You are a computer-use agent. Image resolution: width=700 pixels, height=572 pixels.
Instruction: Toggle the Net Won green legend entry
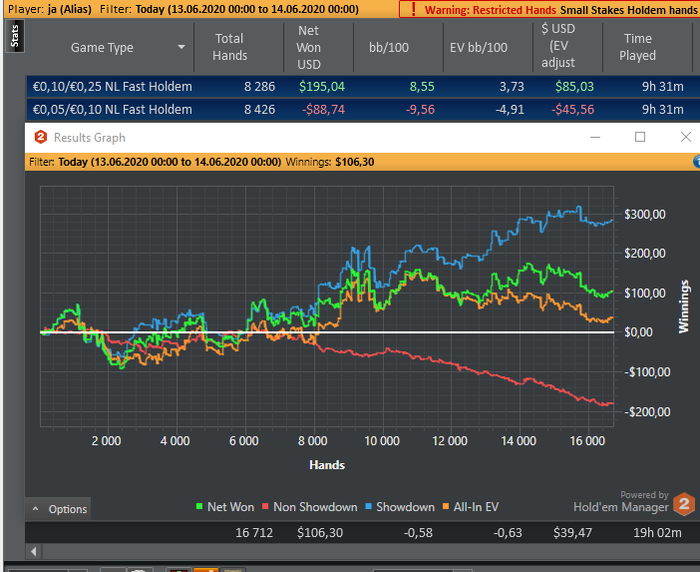point(225,507)
